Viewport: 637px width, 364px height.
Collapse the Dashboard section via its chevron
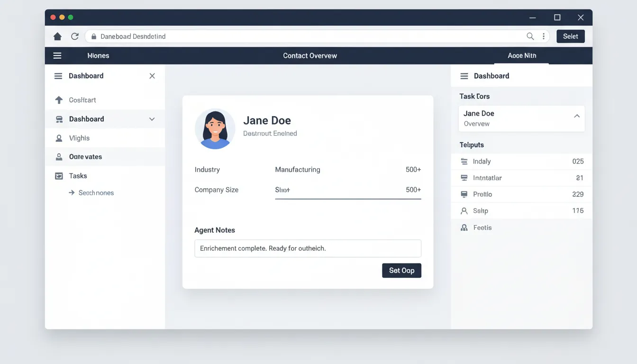[152, 119]
